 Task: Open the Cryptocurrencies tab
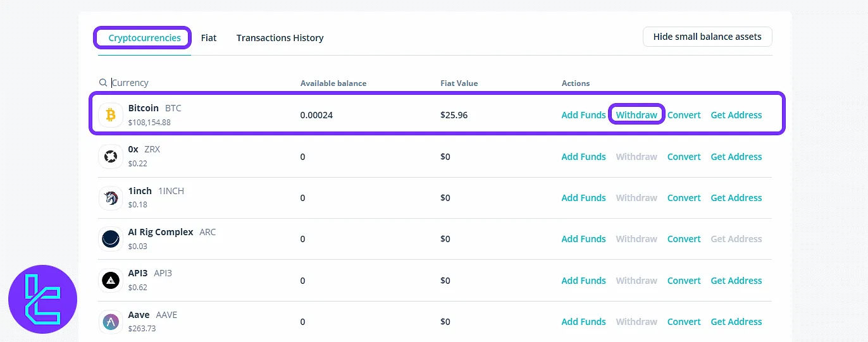coord(144,38)
